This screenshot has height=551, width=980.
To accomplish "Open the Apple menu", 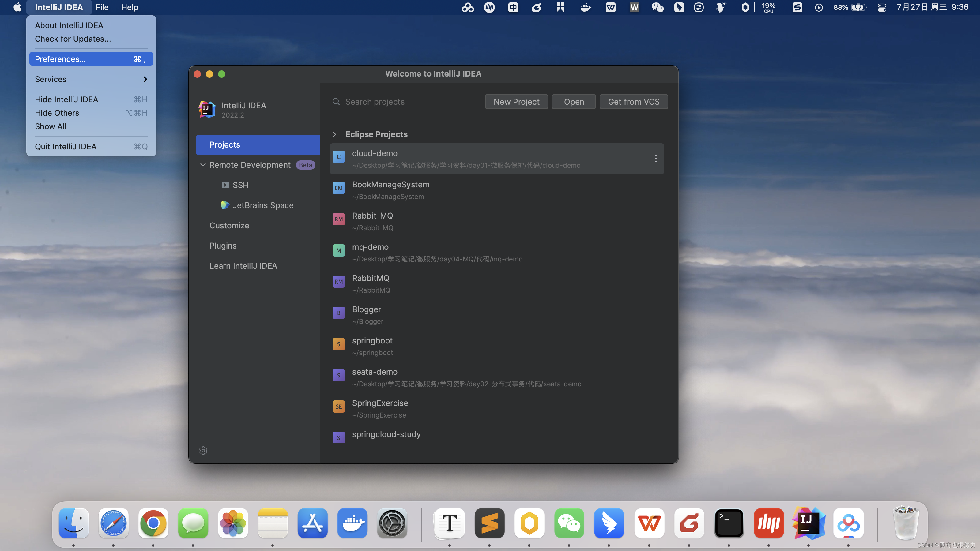I will point(17,7).
